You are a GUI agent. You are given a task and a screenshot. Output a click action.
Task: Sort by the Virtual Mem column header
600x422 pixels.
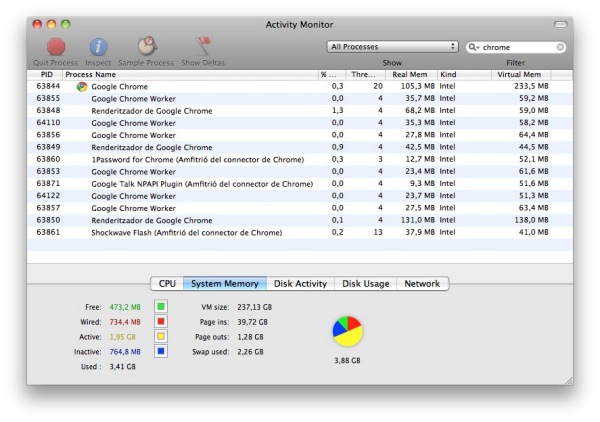point(521,75)
